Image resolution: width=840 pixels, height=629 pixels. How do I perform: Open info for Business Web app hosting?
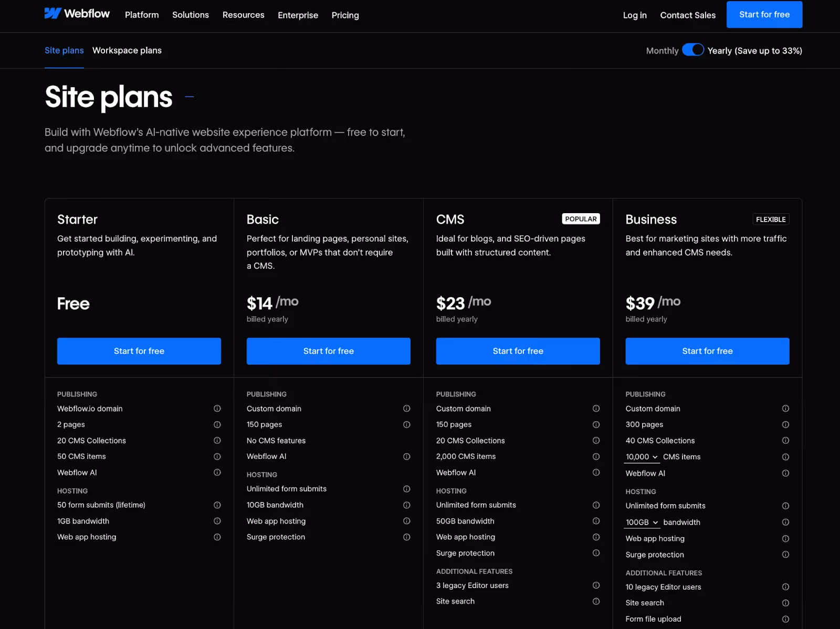pos(786,539)
